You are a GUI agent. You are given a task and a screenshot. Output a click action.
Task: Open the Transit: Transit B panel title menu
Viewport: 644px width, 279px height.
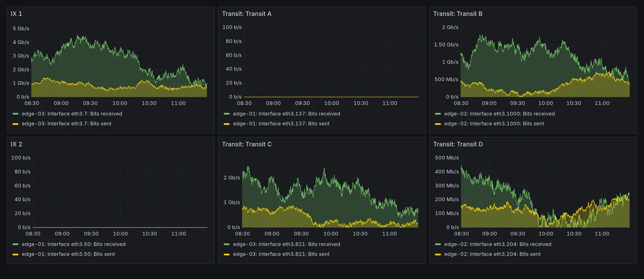pos(458,14)
